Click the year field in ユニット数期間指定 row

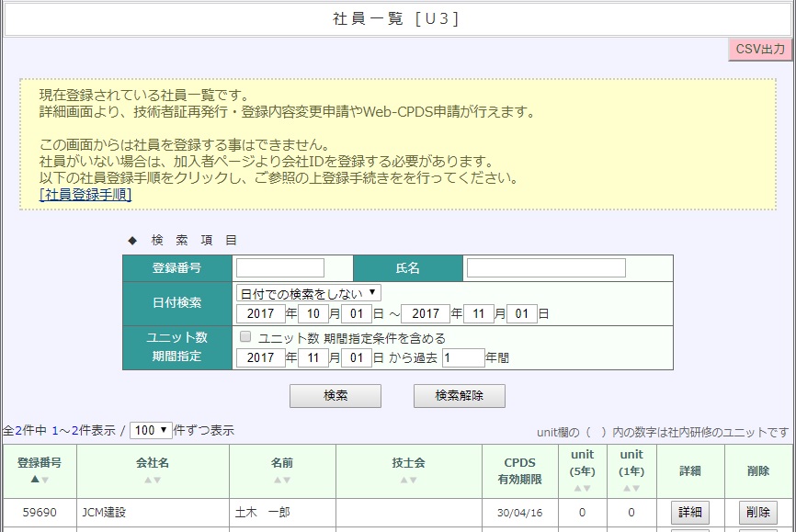click(261, 357)
